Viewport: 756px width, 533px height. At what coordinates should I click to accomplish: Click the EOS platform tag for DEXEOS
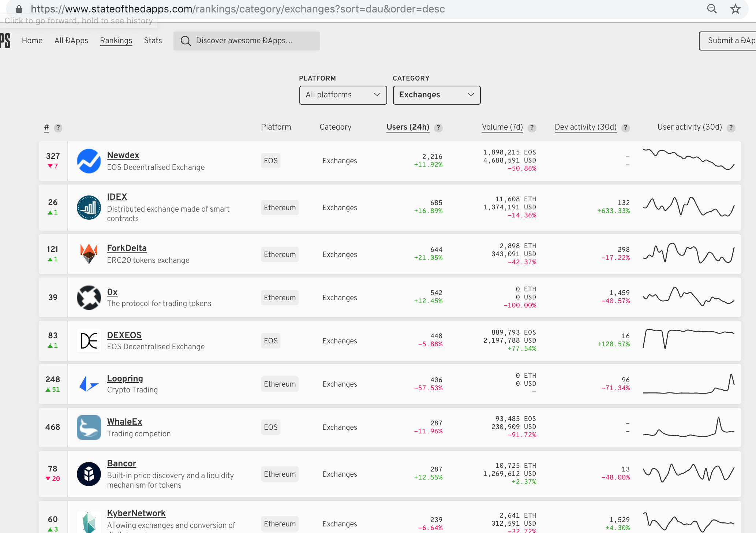(x=271, y=341)
